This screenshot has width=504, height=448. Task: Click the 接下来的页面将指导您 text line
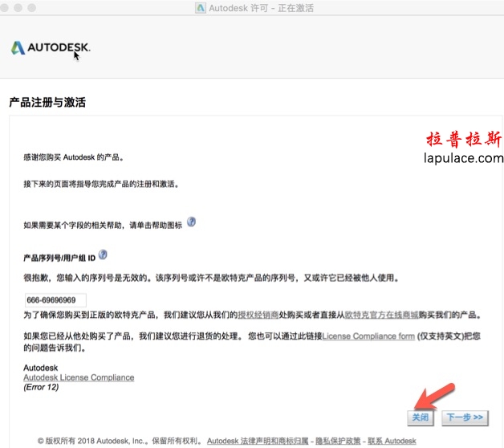click(x=101, y=184)
